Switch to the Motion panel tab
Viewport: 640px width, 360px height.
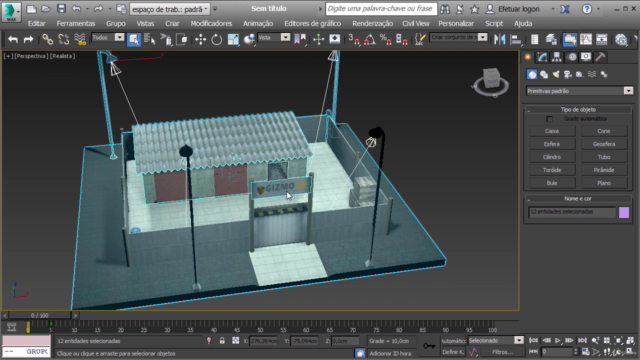point(571,57)
